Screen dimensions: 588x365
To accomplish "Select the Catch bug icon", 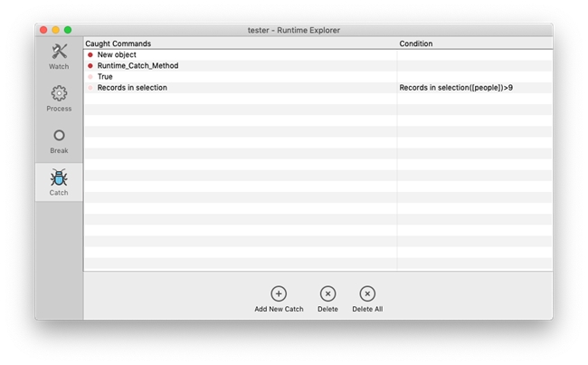I will pos(59,178).
